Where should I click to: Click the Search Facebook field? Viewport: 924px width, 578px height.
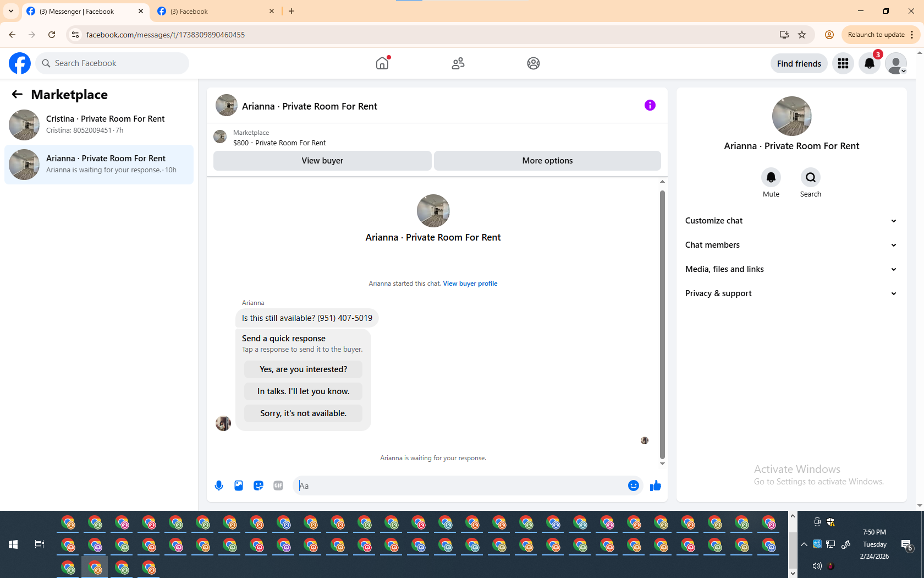click(112, 63)
